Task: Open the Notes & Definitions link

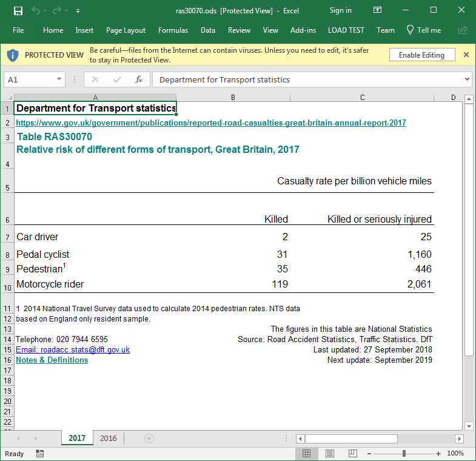Action: click(52, 360)
